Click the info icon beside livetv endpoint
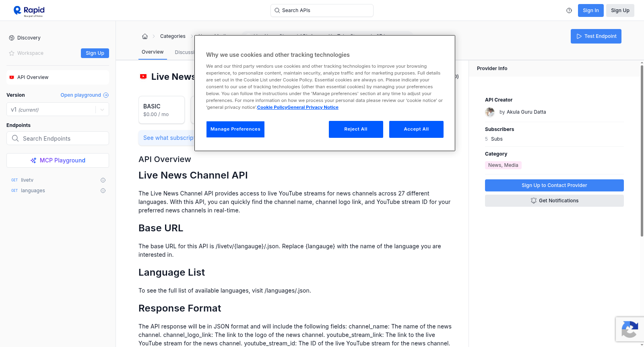Viewport: 644px width, 347px height. pyautogui.click(x=103, y=180)
